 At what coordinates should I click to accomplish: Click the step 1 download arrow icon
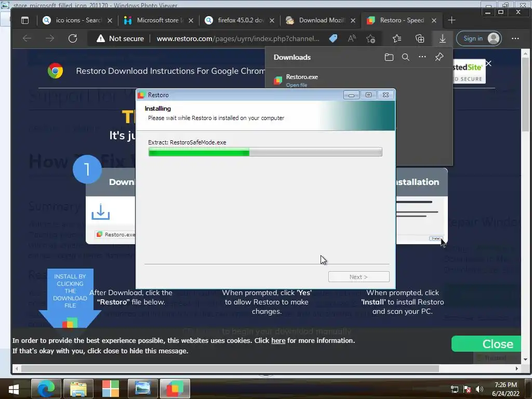click(x=100, y=212)
